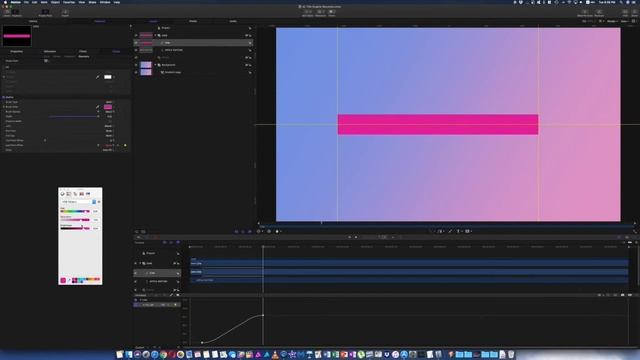Image resolution: width=640 pixels, height=360 pixels.
Task: Toggle the Fill checkbox in Inspector
Action: pyautogui.click(x=4, y=67)
